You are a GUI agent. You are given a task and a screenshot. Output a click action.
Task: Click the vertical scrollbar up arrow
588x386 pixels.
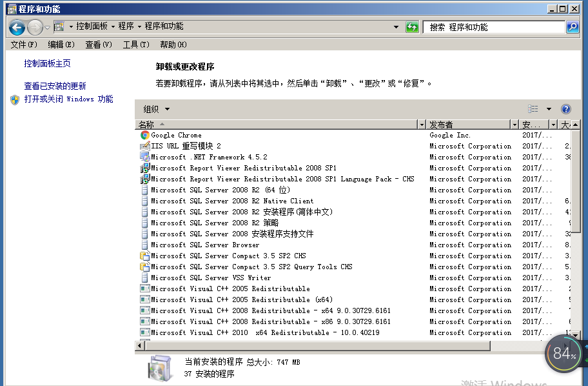575,125
